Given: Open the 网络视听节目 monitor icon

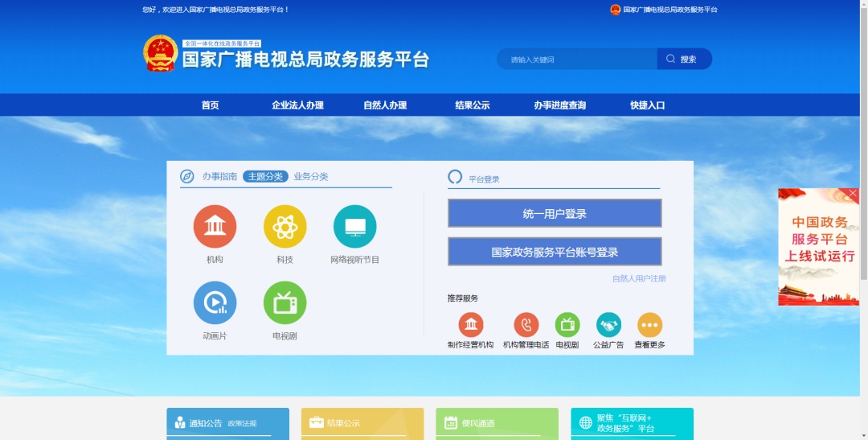Looking at the screenshot, I should [355, 226].
